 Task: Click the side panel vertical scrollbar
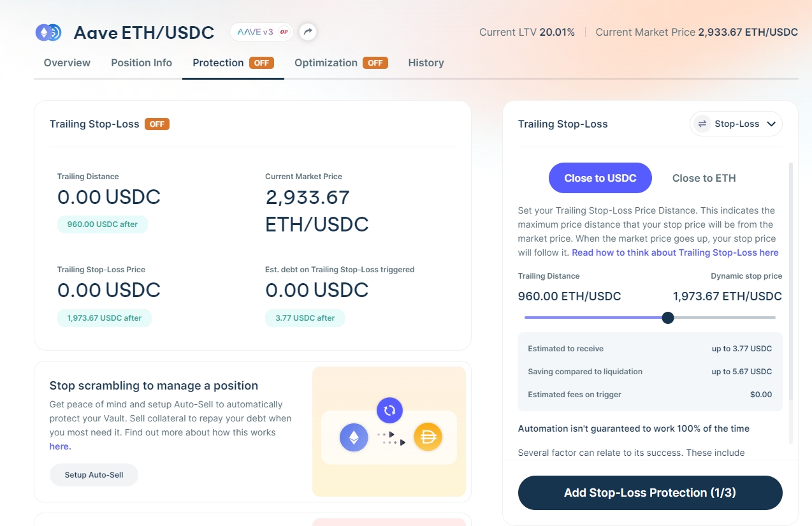pyautogui.click(x=791, y=300)
